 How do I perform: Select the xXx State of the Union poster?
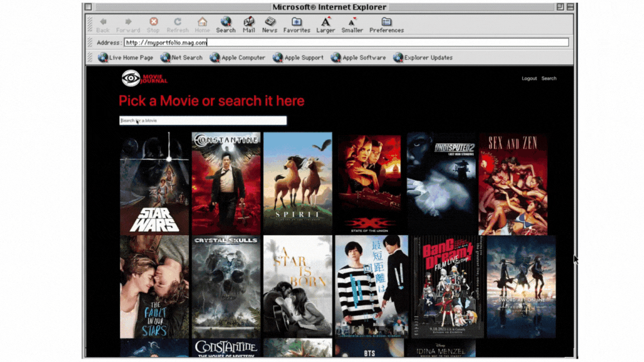[369, 183]
